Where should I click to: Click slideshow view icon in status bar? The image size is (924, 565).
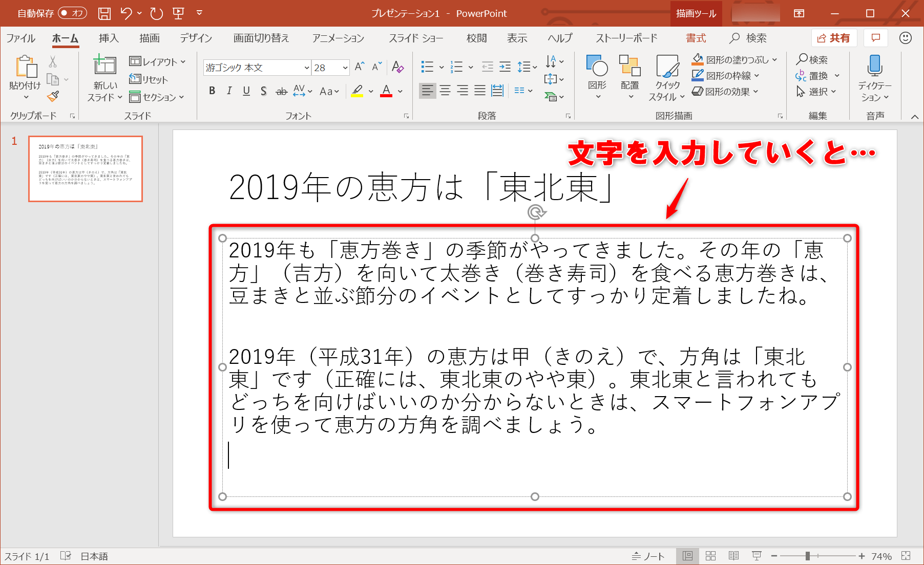pos(757,556)
